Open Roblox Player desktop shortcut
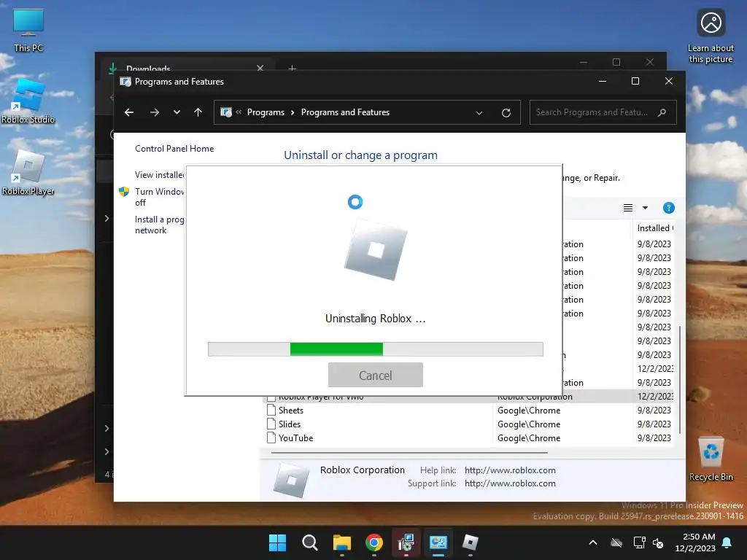The image size is (747, 560). (x=28, y=172)
